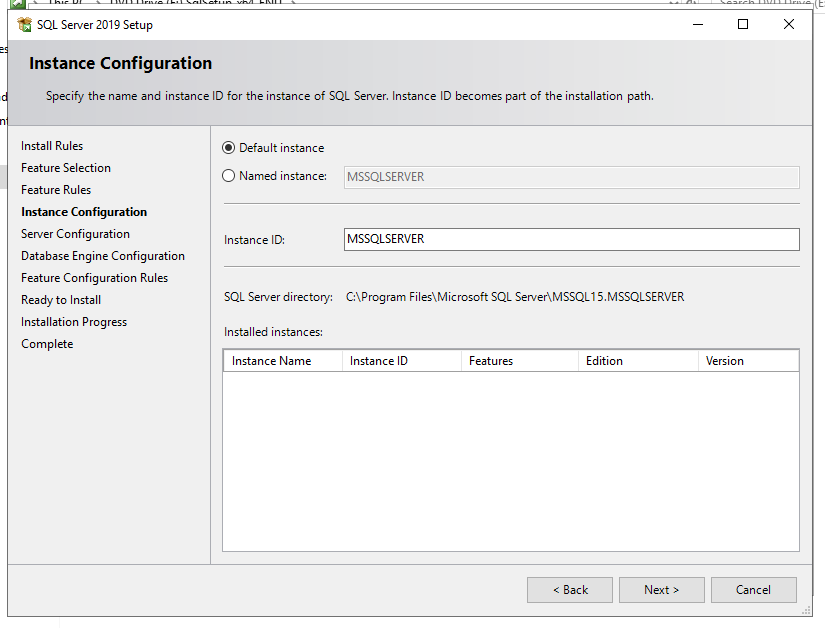
Task: Go to Feature Selection step
Action: click(x=66, y=168)
